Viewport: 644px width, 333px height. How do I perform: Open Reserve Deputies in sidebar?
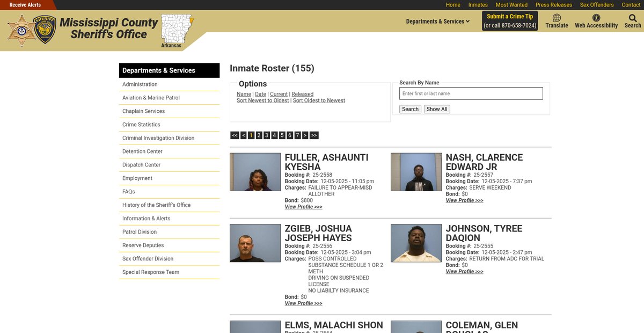pos(169,245)
